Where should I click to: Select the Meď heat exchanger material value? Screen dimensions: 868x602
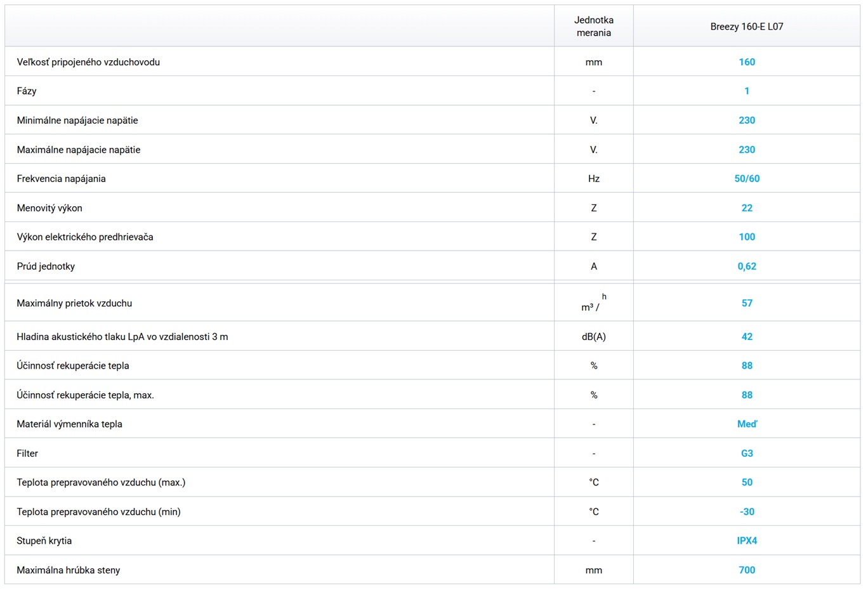(x=746, y=424)
